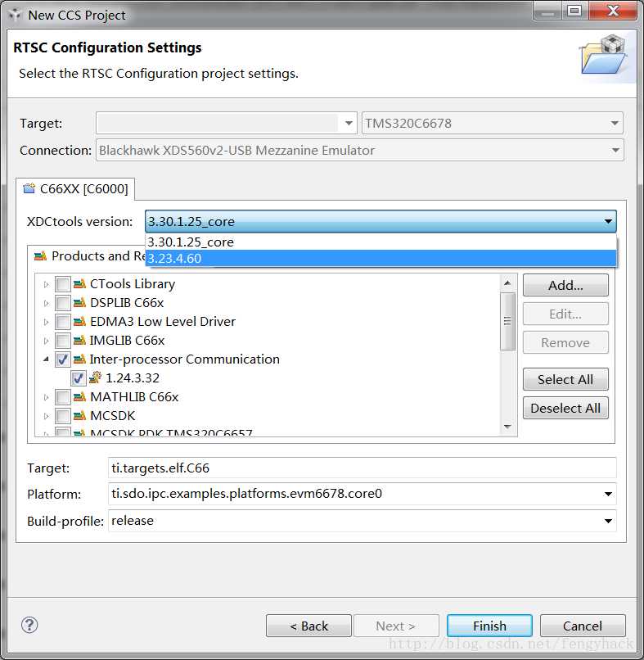Click the EDMA3 Low Level Driver icon
Screen dimensions: 644x660
click(x=79, y=322)
